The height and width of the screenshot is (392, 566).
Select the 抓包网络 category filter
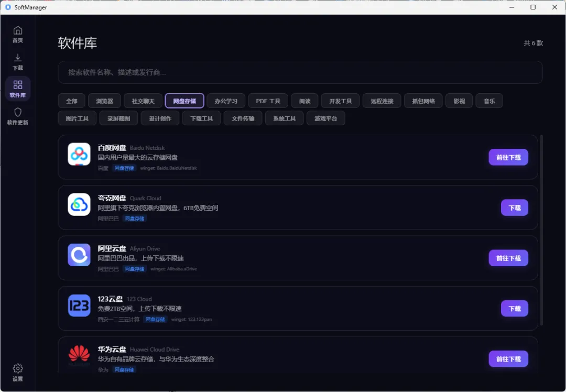pyautogui.click(x=423, y=101)
